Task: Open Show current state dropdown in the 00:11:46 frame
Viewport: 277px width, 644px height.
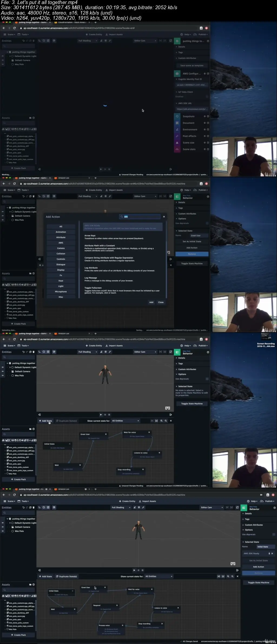Action: 126,421
